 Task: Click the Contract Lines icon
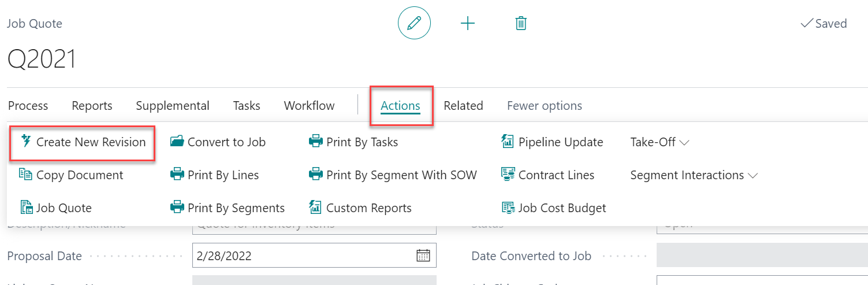[508, 175]
